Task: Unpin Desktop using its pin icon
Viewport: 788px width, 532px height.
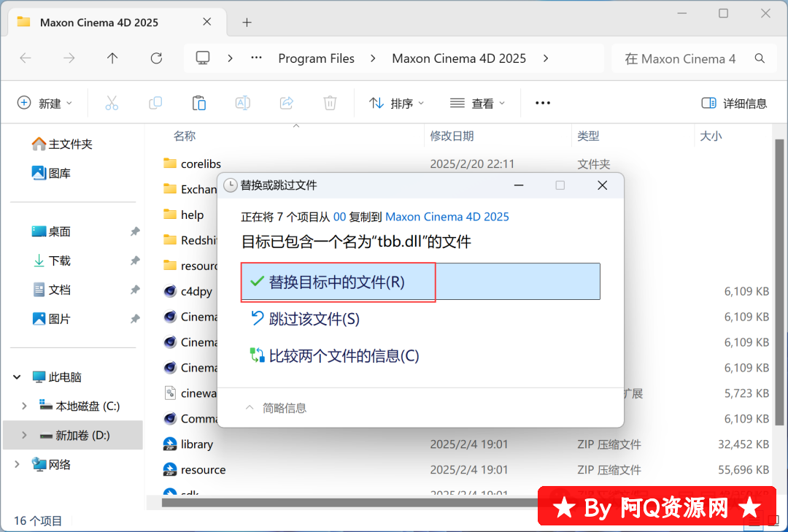Action: 135,232
